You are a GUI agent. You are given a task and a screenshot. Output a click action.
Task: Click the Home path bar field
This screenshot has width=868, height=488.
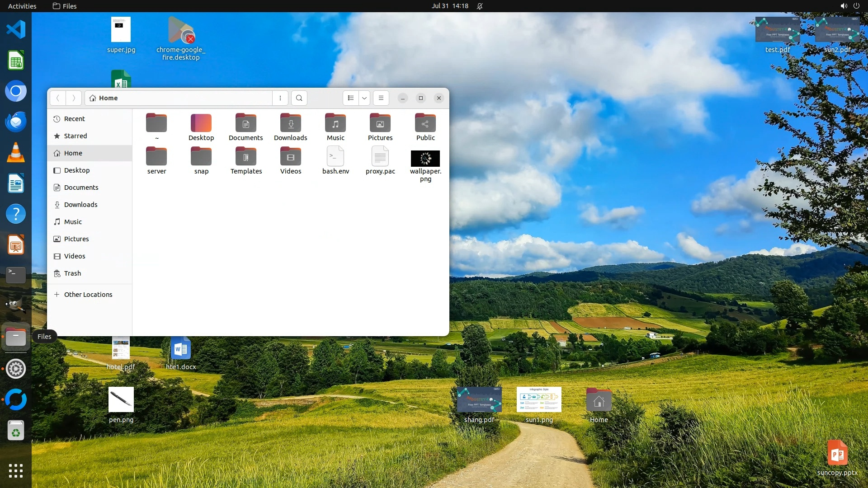[x=181, y=98]
